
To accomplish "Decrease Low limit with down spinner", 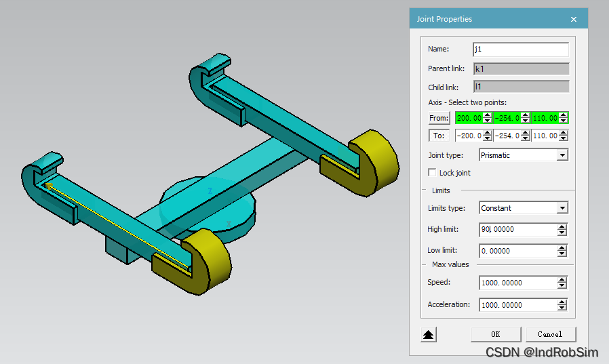I will point(562,254).
